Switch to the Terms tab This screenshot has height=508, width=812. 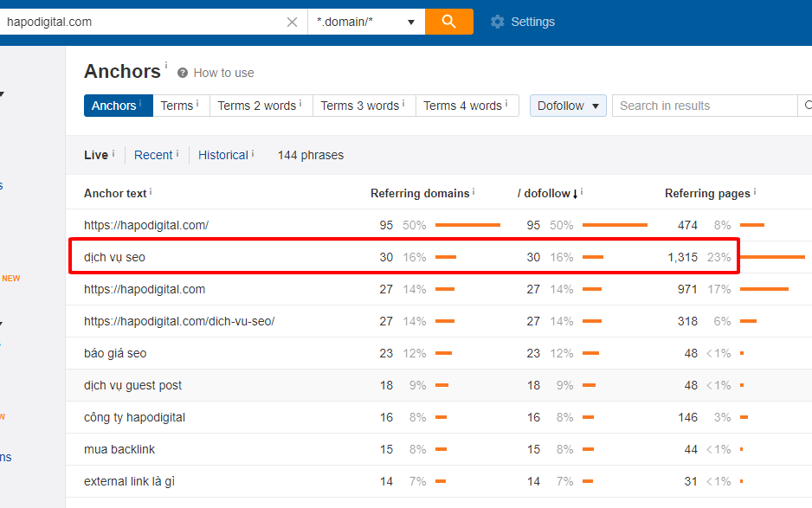181,106
